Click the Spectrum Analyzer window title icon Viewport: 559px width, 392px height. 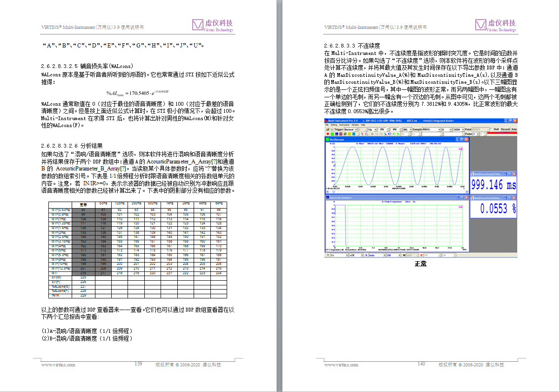click(x=327, y=198)
